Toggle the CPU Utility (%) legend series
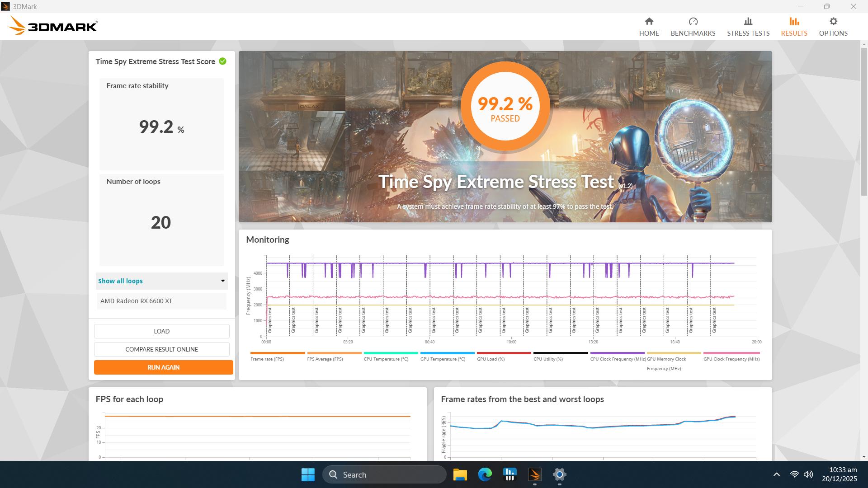Image resolution: width=868 pixels, height=488 pixels. [x=561, y=357]
